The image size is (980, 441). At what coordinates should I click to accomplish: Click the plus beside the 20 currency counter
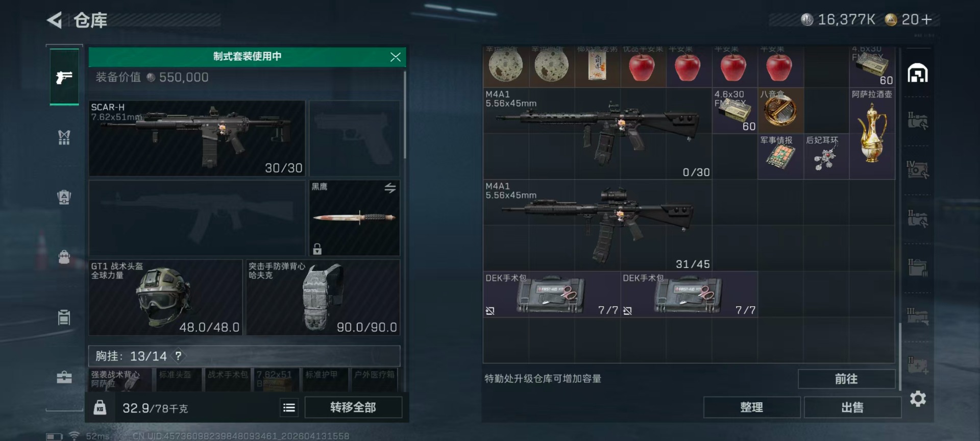pos(927,19)
